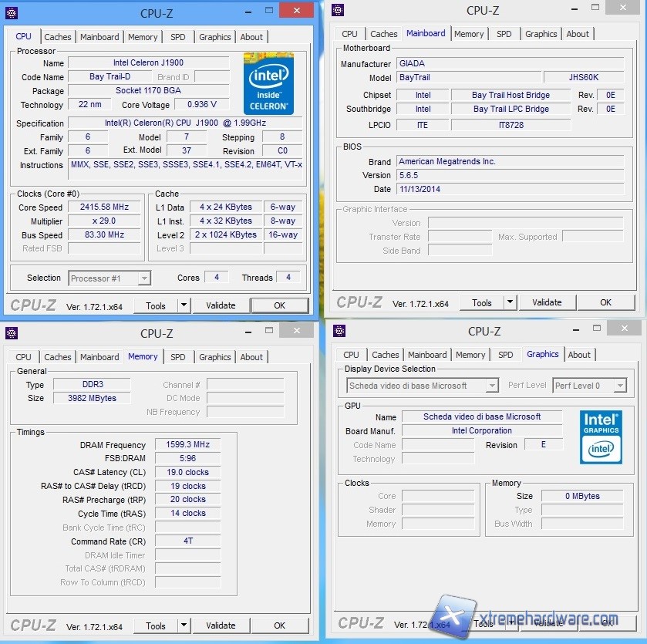The height and width of the screenshot is (644, 647).
Task: Switch to Caches tab in the Celeron processor window
Action: coord(58,37)
